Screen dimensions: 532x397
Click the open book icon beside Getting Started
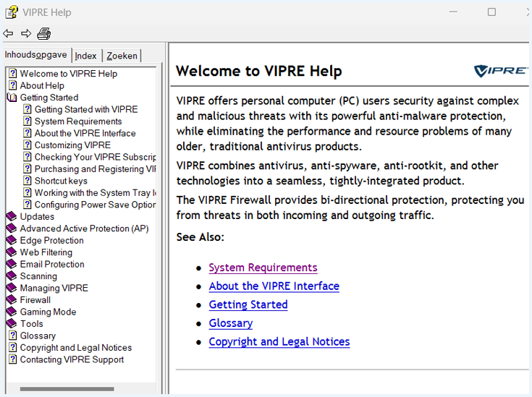click(x=12, y=98)
